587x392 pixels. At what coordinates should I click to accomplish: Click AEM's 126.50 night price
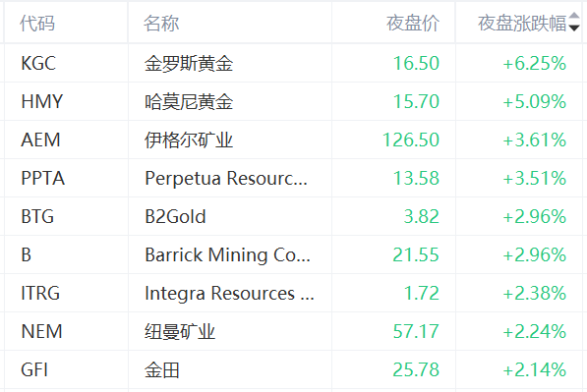[411, 140]
